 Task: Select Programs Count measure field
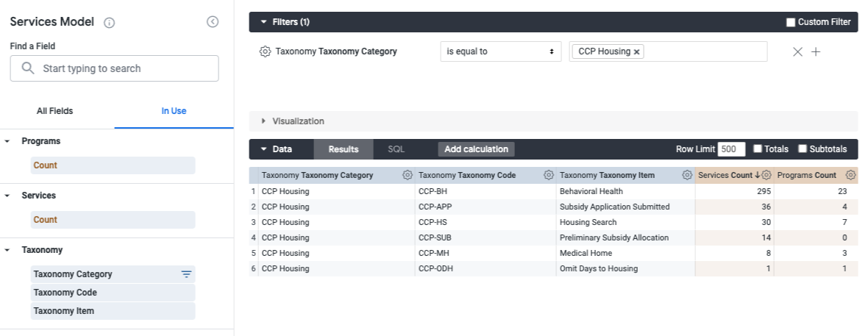(x=113, y=165)
